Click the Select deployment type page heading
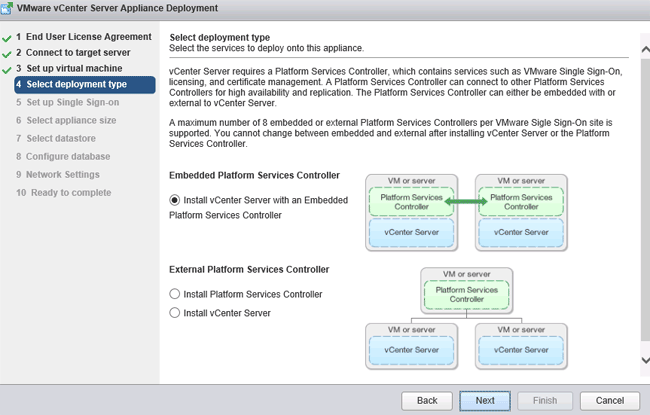The height and width of the screenshot is (415, 650). click(220, 37)
